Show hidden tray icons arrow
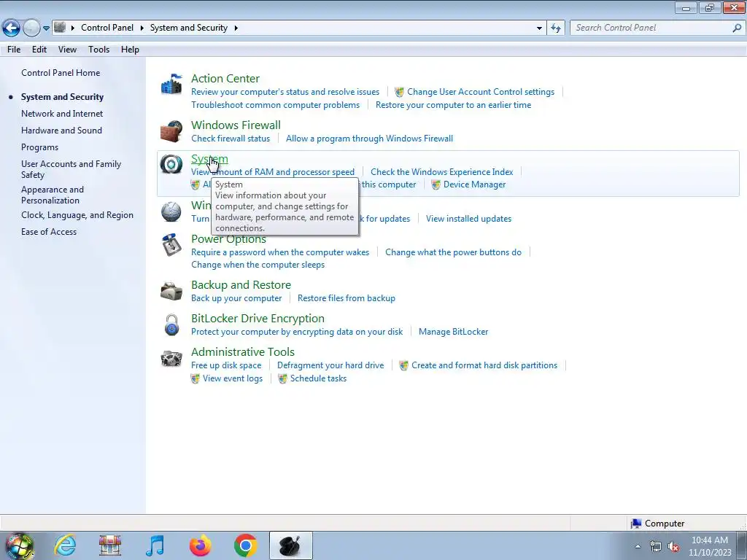The image size is (747, 560). (x=638, y=547)
